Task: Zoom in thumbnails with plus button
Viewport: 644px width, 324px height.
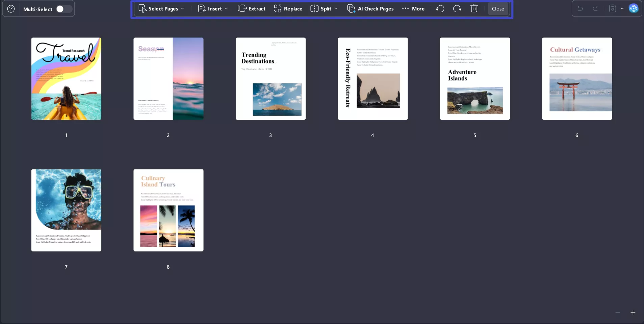Action: 633,313
